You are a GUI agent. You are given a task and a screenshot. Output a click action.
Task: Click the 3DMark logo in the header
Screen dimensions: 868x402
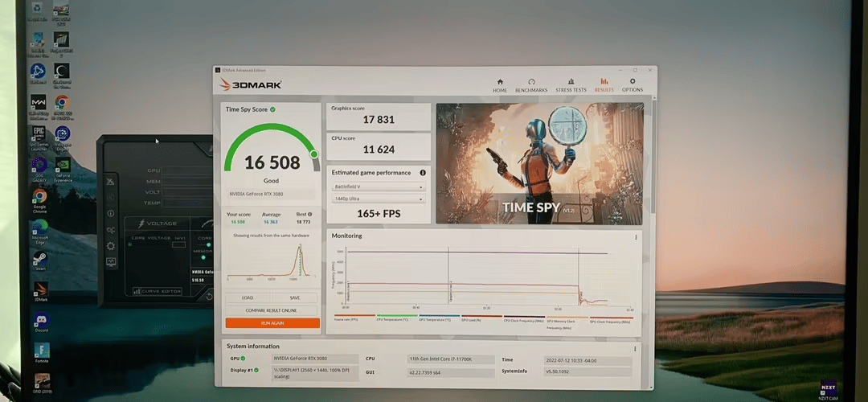tap(250, 84)
